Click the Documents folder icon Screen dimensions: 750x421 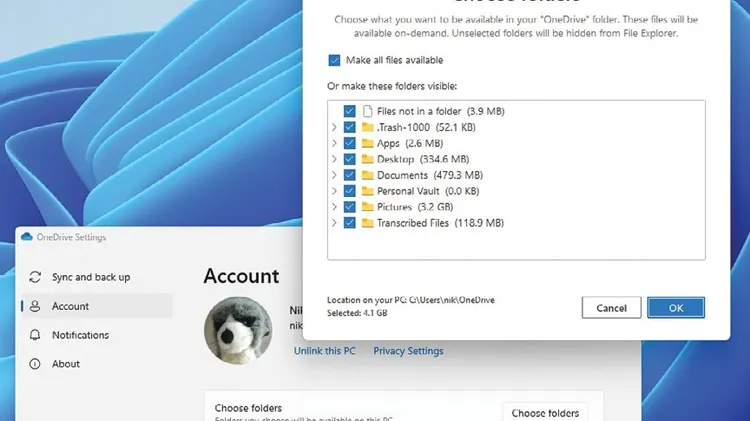(367, 175)
